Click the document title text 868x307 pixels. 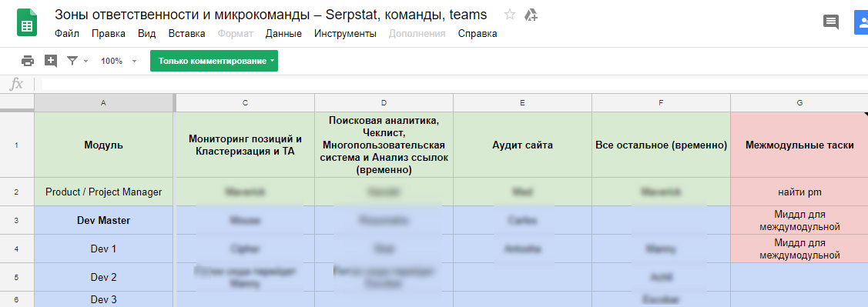(270, 15)
